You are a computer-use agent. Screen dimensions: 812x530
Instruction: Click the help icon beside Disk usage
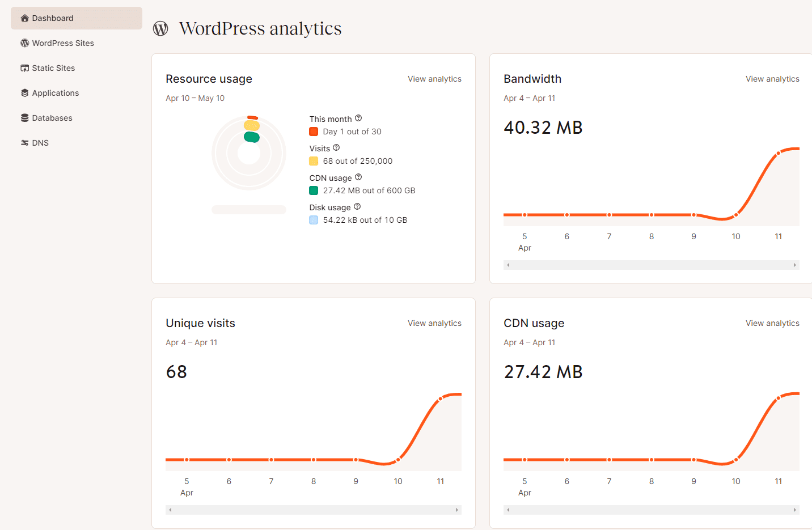point(357,207)
